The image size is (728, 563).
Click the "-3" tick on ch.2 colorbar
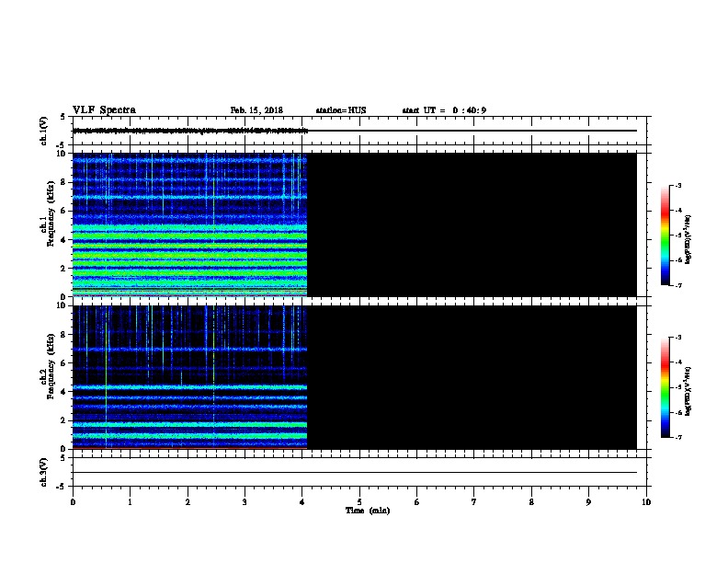(x=678, y=338)
